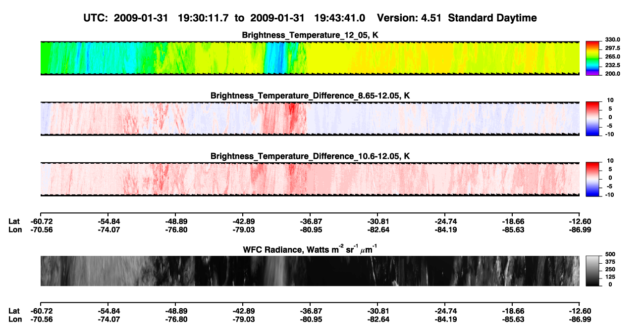This screenshot has height=330, width=644.
Task: Click the end time 19:43:41.0 in the title
Action: click(340, 18)
